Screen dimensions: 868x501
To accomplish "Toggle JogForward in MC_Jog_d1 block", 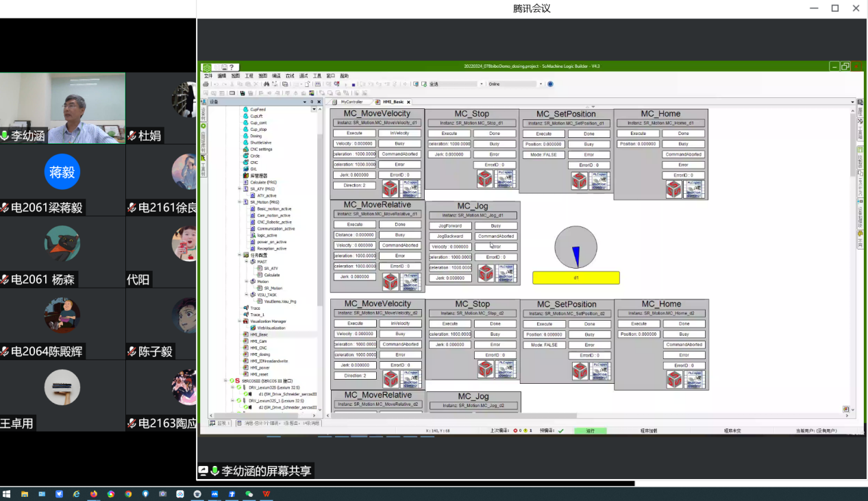I will [x=450, y=225].
